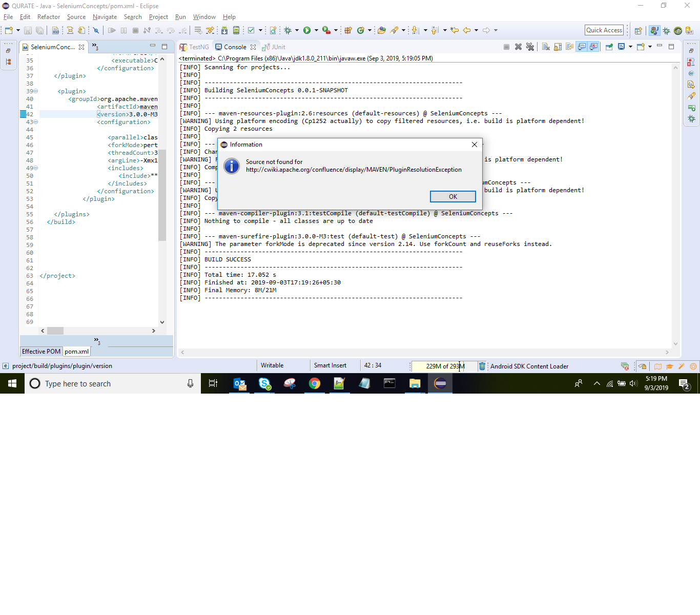Click the pom.xml editor vertical scrollbar thumb
The height and width of the screenshot is (615, 700).
162,195
